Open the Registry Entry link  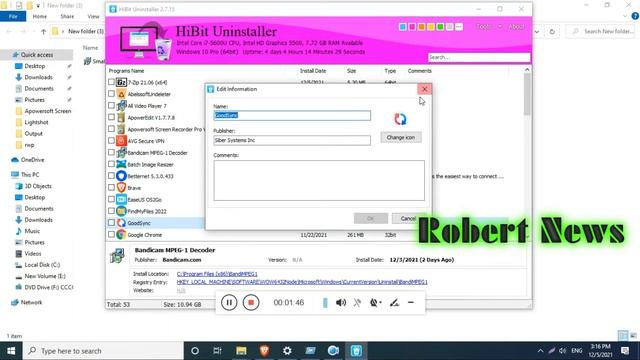[x=302, y=282]
